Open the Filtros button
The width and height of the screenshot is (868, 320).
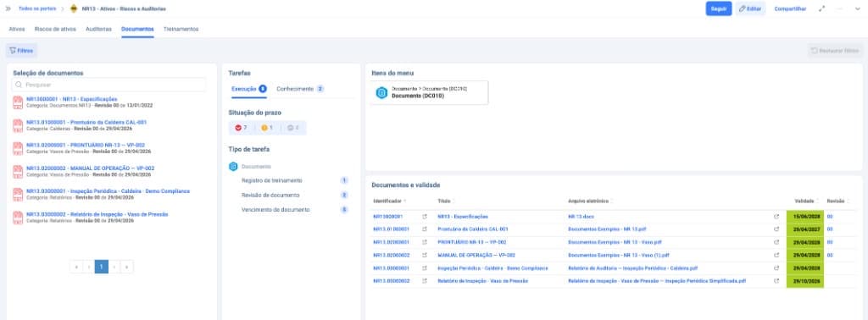point(21,50)
